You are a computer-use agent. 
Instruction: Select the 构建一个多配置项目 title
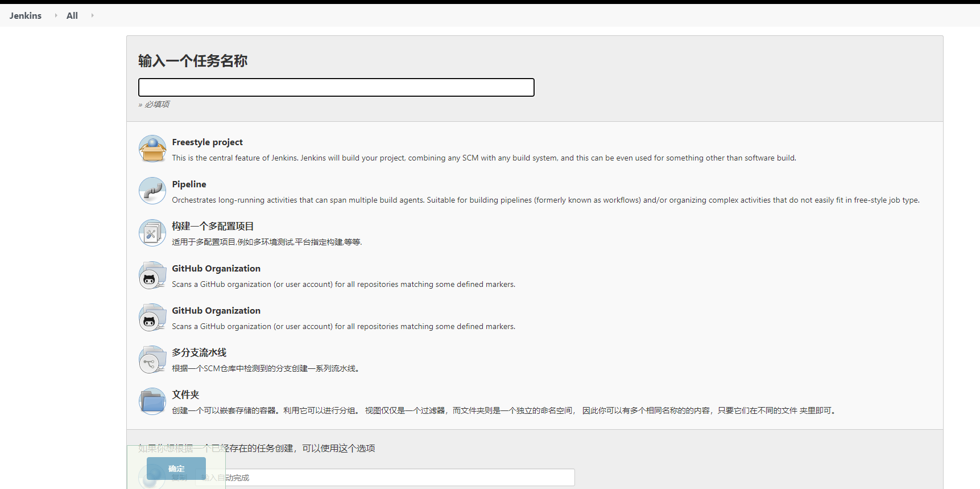click(213, 227)
